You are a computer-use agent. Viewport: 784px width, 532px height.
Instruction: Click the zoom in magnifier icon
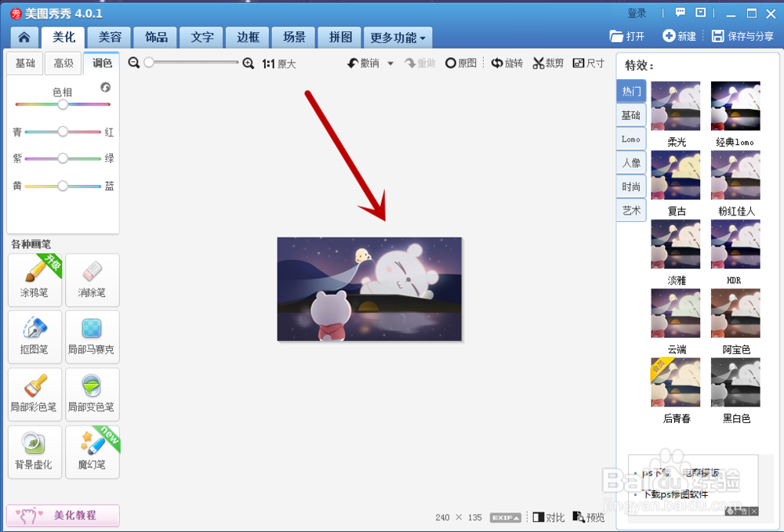pyautogui.click(x=248, y=63)
